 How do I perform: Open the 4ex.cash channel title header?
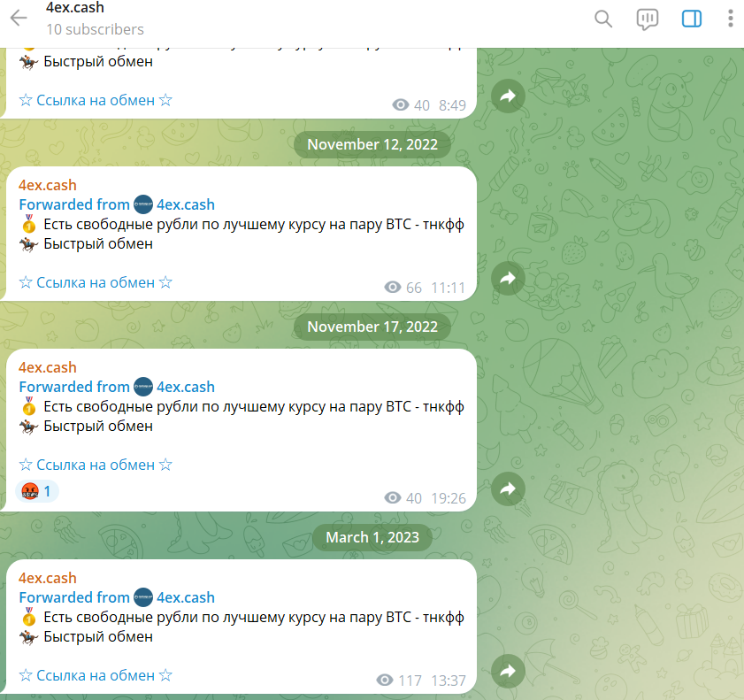tap(75, 7)
